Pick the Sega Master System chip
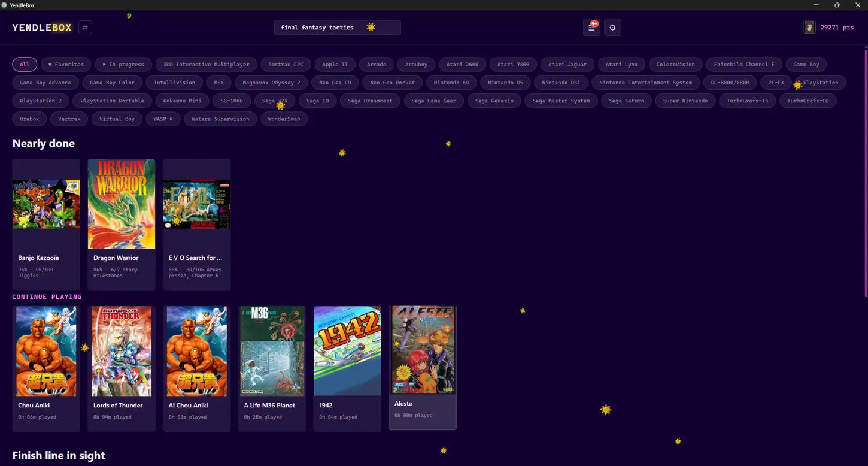Viewport: 868px width, 466px height. [x=562, y=101]
